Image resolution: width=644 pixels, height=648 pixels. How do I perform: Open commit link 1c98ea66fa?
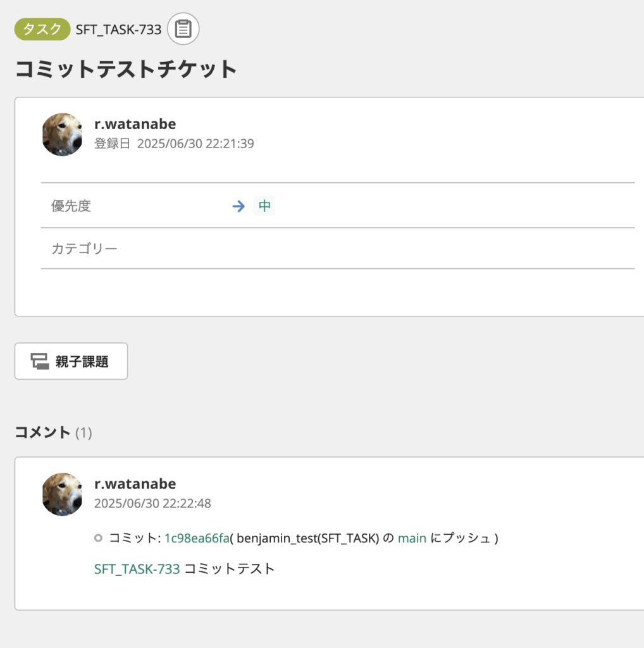197,539
